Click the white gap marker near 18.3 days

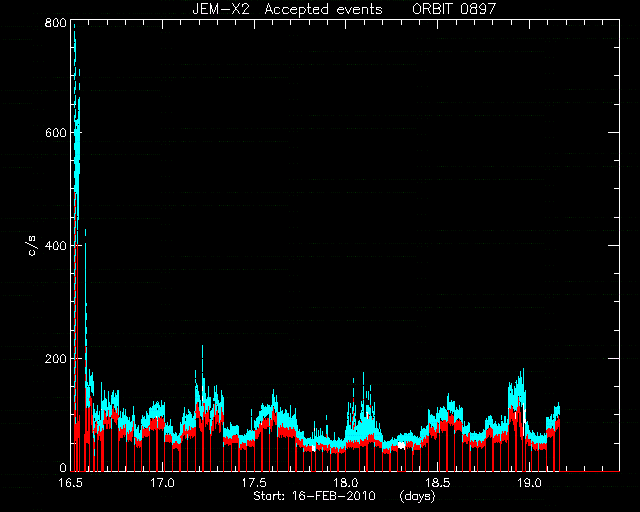[x=401, y=445]
